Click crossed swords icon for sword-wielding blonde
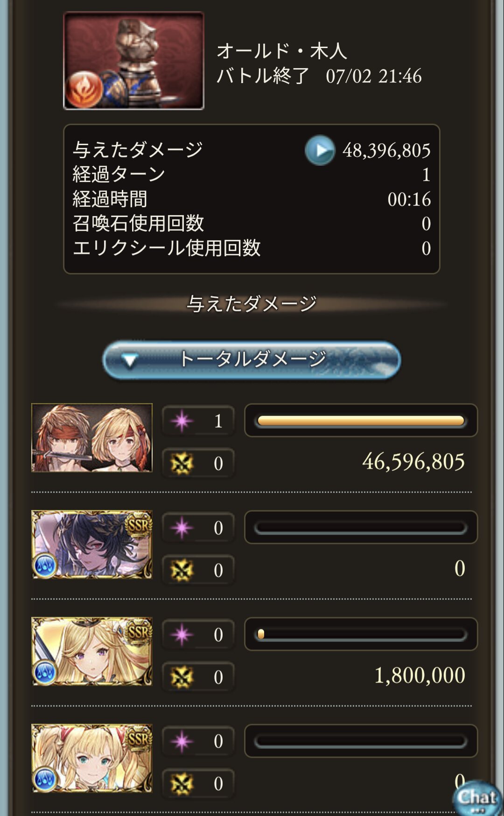Image resolution: width=504 pixels, height=816 pixels. [x=182, y=677]
